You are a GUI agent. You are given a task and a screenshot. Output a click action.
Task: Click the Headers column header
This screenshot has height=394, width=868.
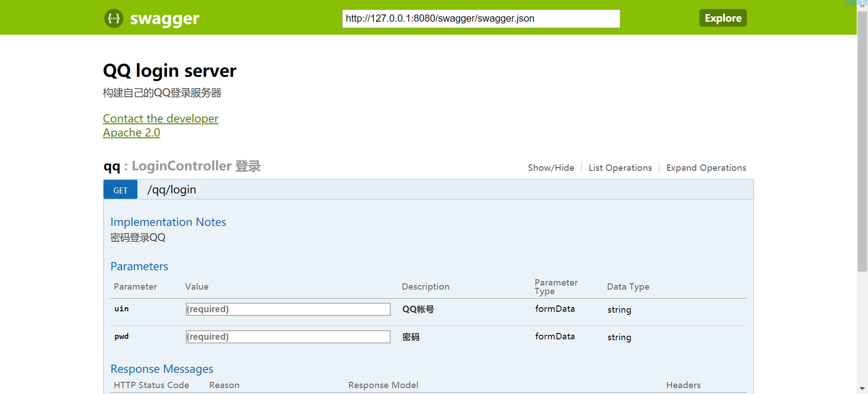[x=683, y=385]
